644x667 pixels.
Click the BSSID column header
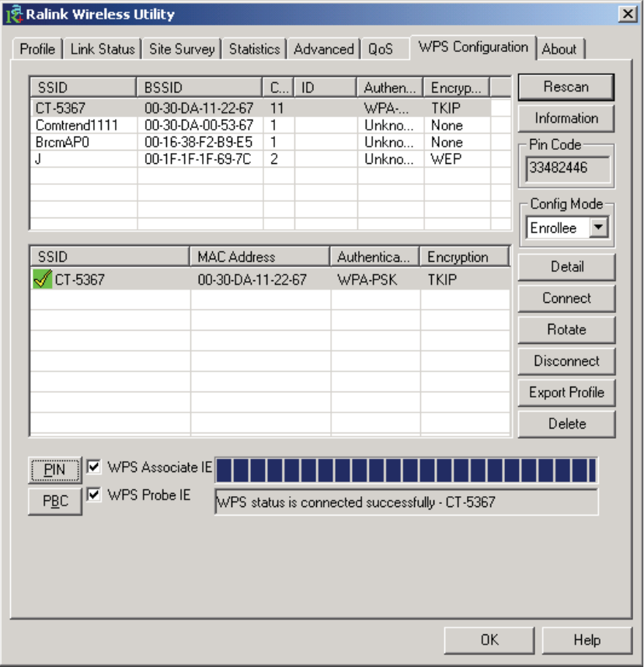pos(199,88)
